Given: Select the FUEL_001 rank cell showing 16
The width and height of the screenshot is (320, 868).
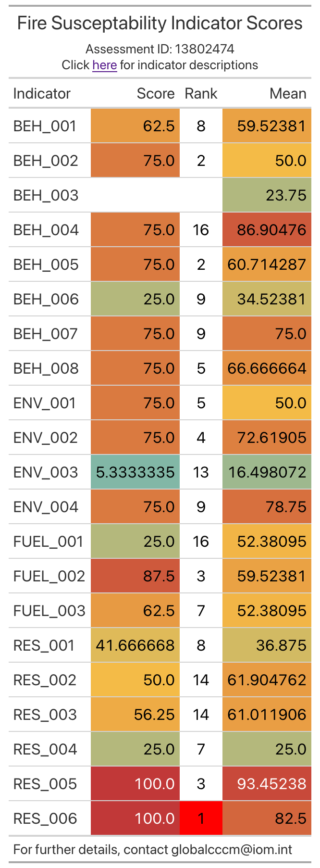Looking at the screenshot, I should pyautogui.click(x=201, y=541).
